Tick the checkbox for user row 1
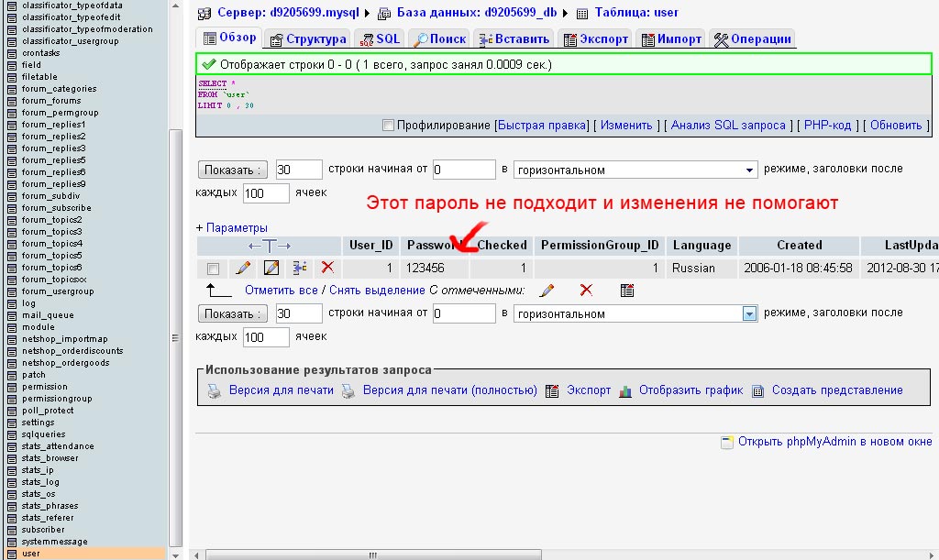The image size is (939, 560). 214,269
